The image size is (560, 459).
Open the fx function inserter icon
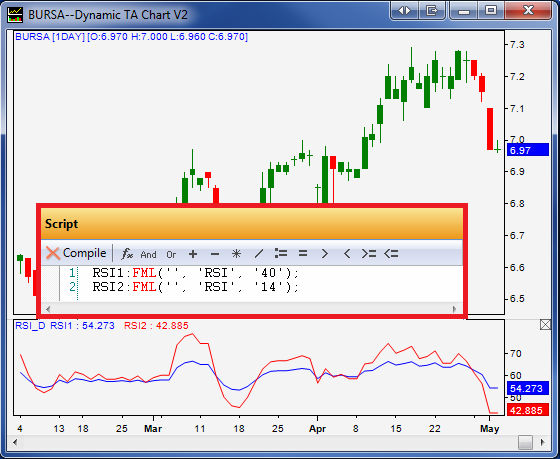127,254
